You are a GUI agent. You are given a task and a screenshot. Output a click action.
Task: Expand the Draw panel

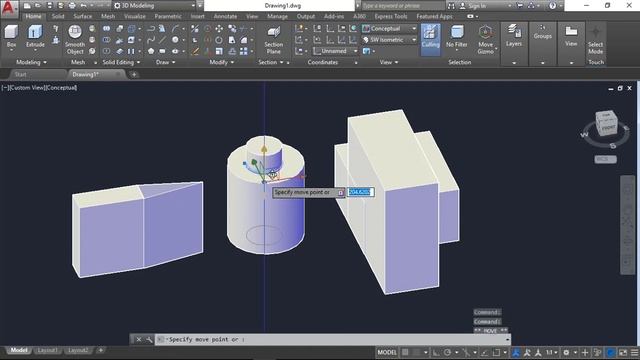coord(165,62)
